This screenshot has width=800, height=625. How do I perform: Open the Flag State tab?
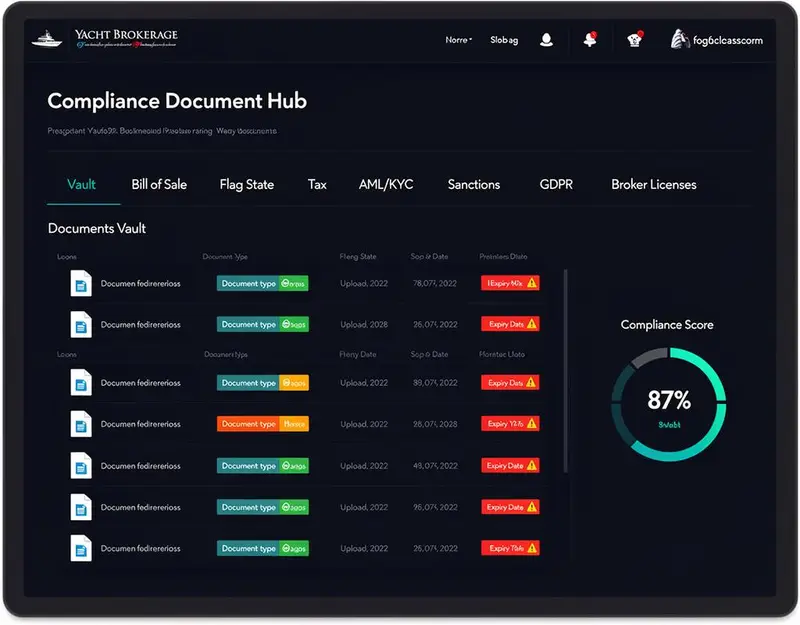[247, 185]
